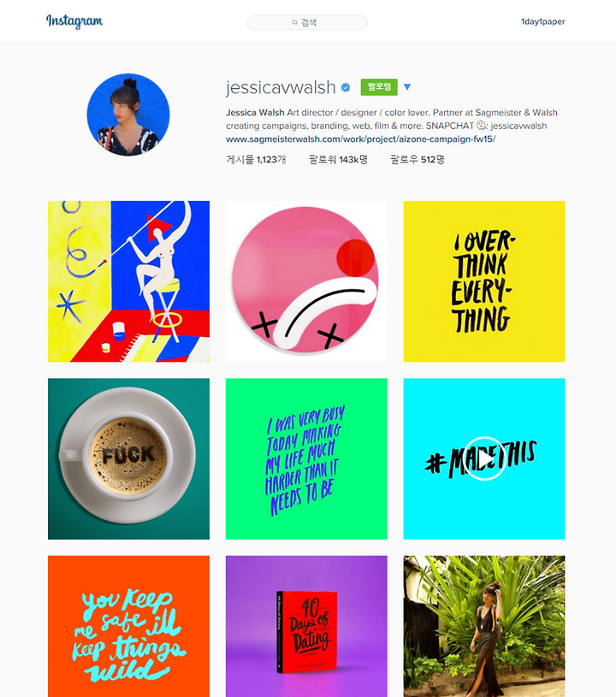Open the orange You keep me safe post
616x697 pixels.
pyautogui.click(x=128, y=626)
